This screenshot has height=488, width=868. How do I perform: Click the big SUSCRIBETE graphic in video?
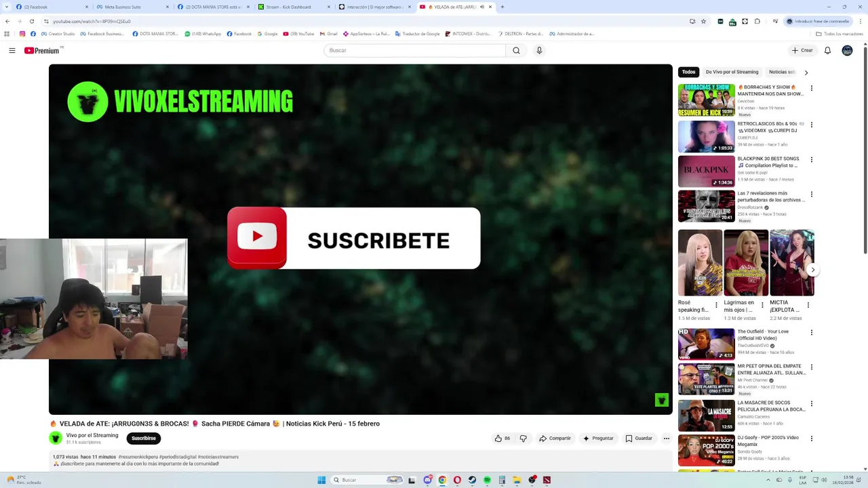(354, 238)
